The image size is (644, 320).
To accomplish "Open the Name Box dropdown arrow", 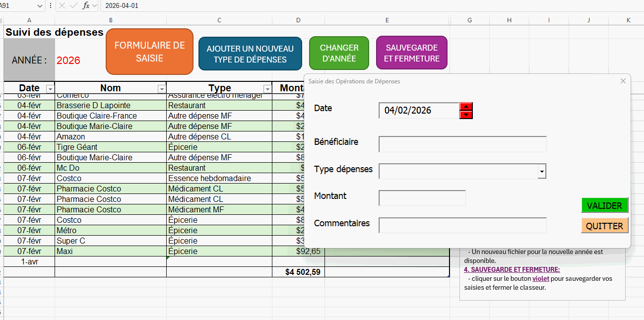I will tap(40, 5).
